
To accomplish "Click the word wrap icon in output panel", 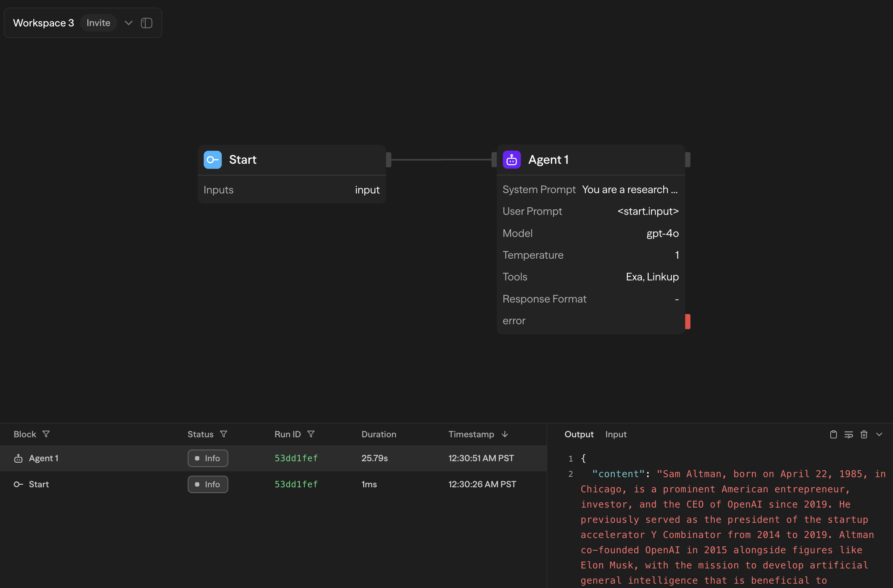I will [849, 434].
